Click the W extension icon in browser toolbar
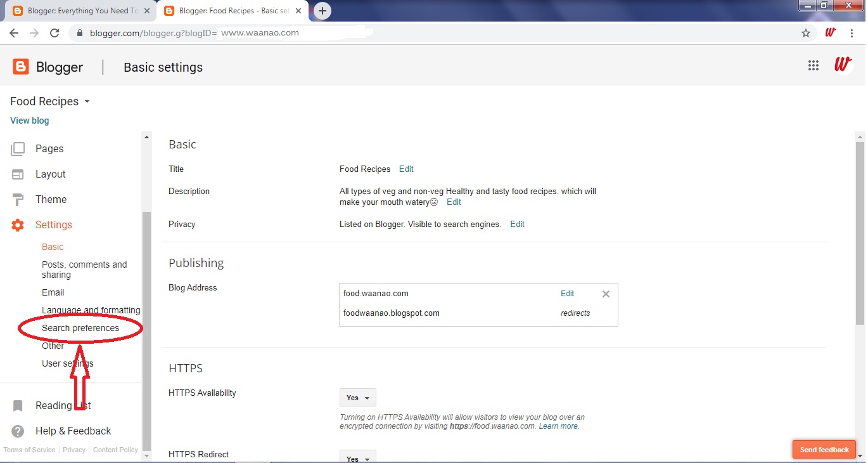This screenshot has height=463, width=868. click(x=831, y=33)
